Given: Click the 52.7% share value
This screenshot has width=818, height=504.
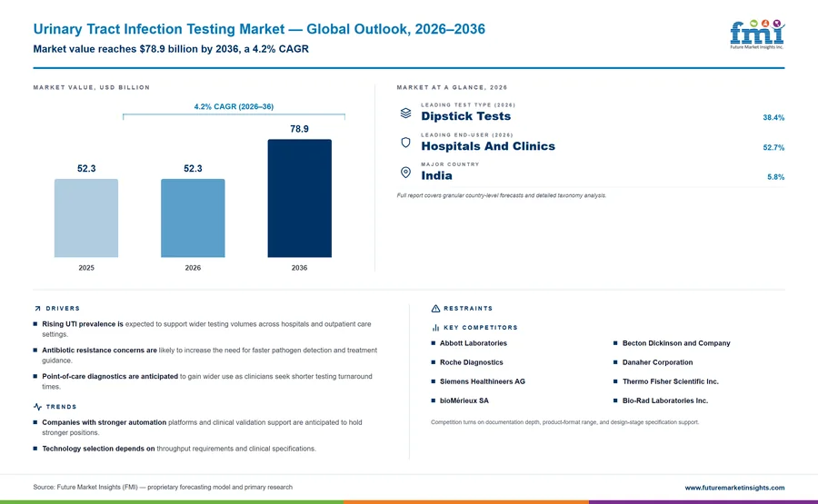Looking at the screenshot, I should tap(773, 147).
